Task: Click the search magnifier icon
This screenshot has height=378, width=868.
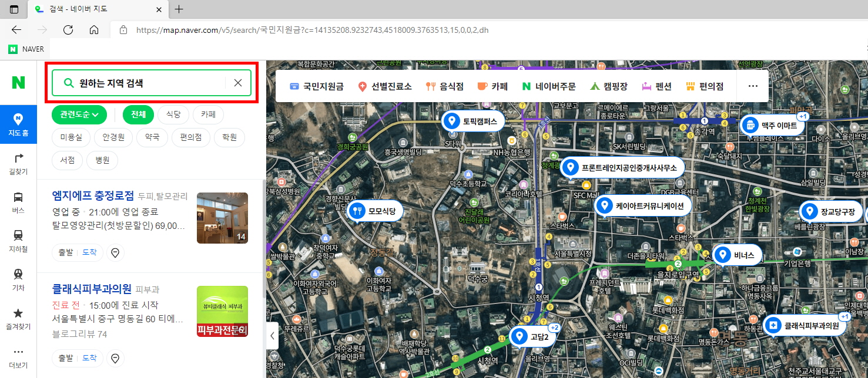Action: [x=68, y=83]
